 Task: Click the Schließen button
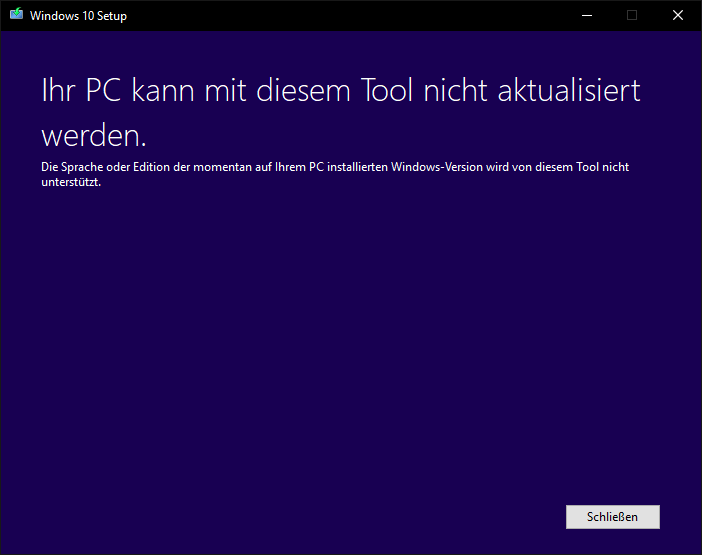(612, 517)
